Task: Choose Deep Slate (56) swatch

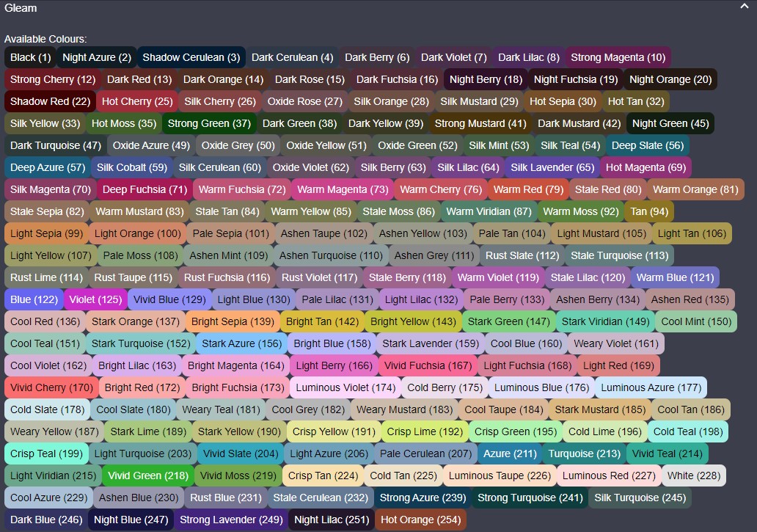Action: [x=648, y=146]
